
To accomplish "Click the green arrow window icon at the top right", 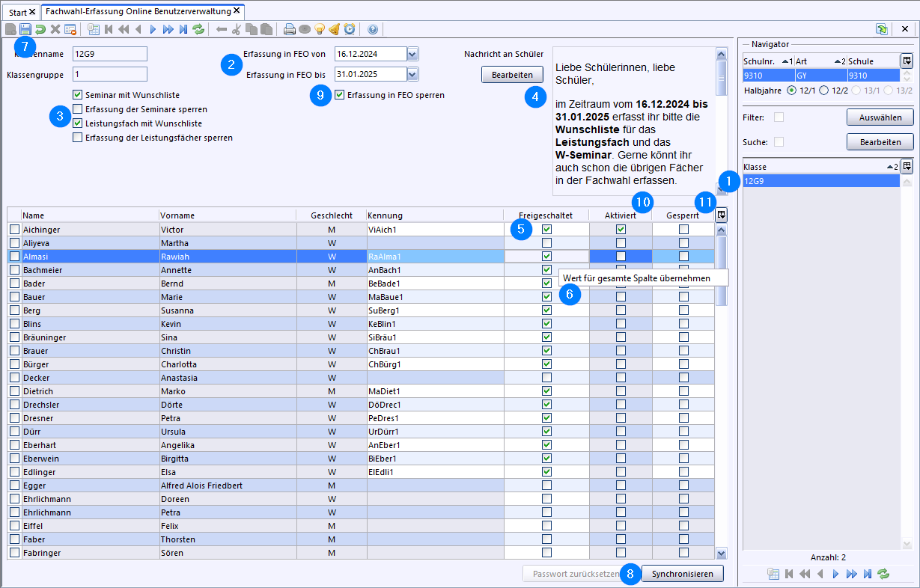I will 882,29.
